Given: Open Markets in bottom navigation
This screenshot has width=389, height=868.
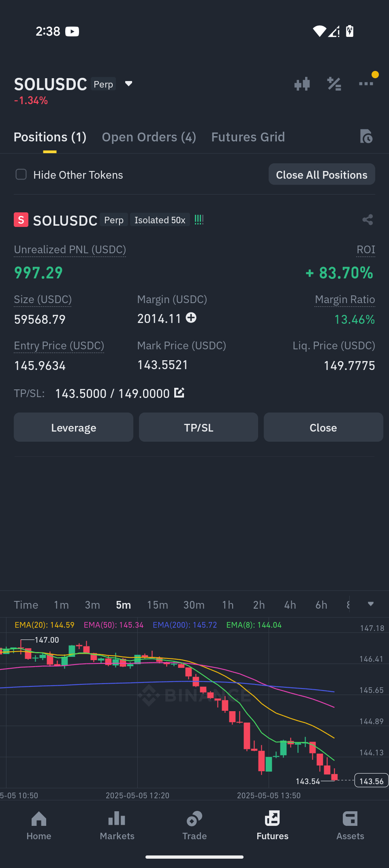Looking at the screenshot, I should coord(117,825).
